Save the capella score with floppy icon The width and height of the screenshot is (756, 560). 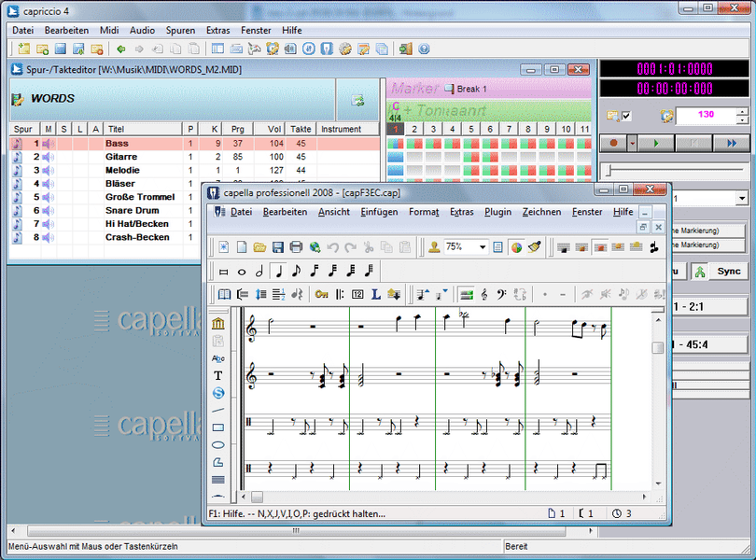pos(278,247)
